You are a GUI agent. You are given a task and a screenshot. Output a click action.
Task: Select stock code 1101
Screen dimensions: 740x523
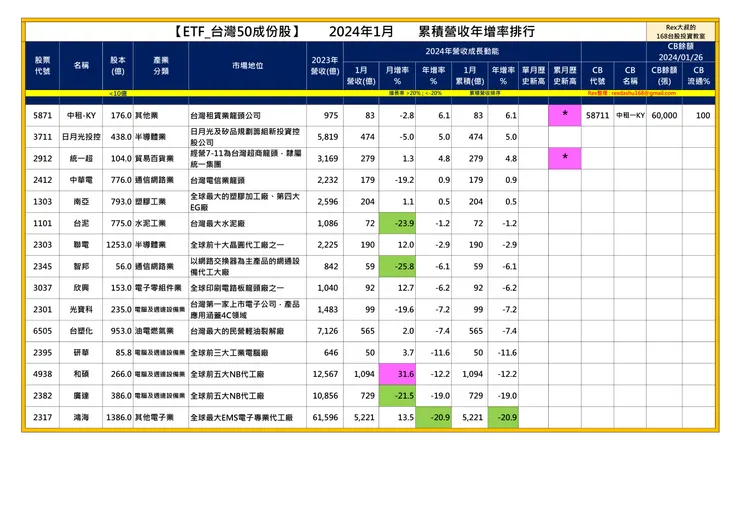(x=42, y=223)
